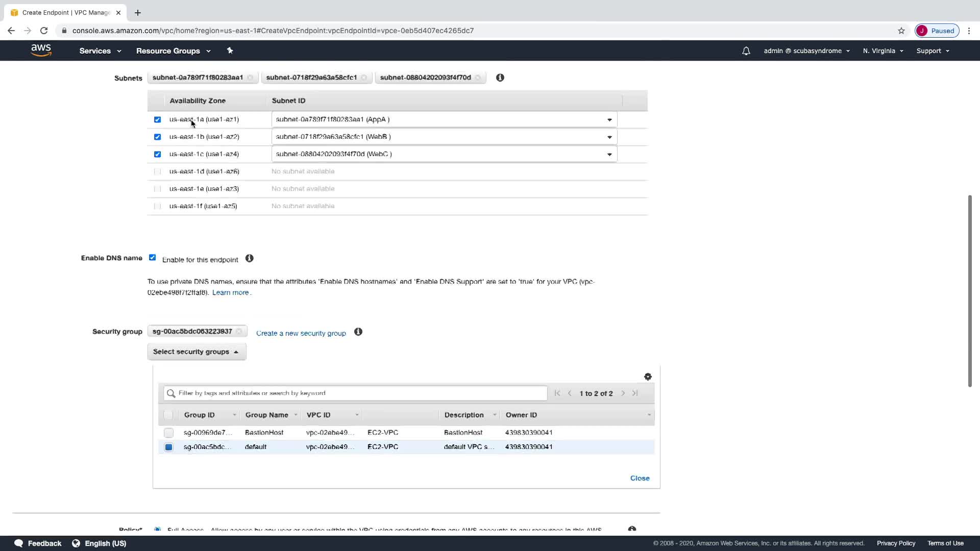Open security group table settings gear
This screenshot has width=980, height=551.
[x=648, y=377]
